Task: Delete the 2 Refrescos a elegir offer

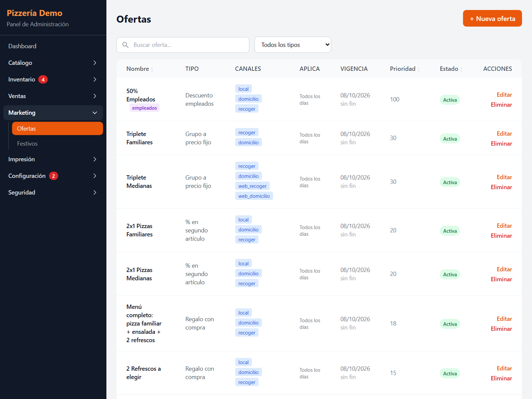Action: coord(501,378)
